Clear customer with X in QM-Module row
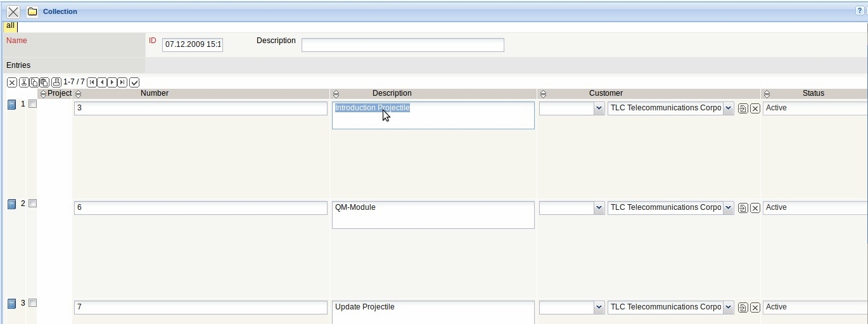 [755, 208]
